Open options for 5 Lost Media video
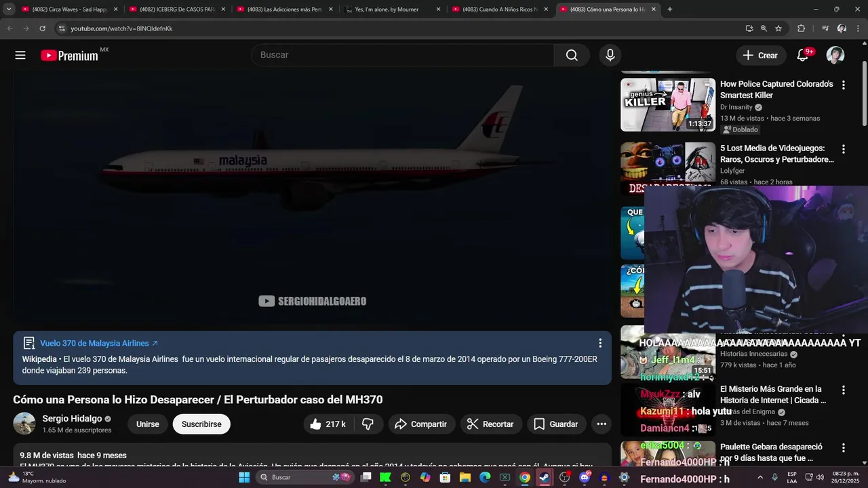 tap(844, 149)
